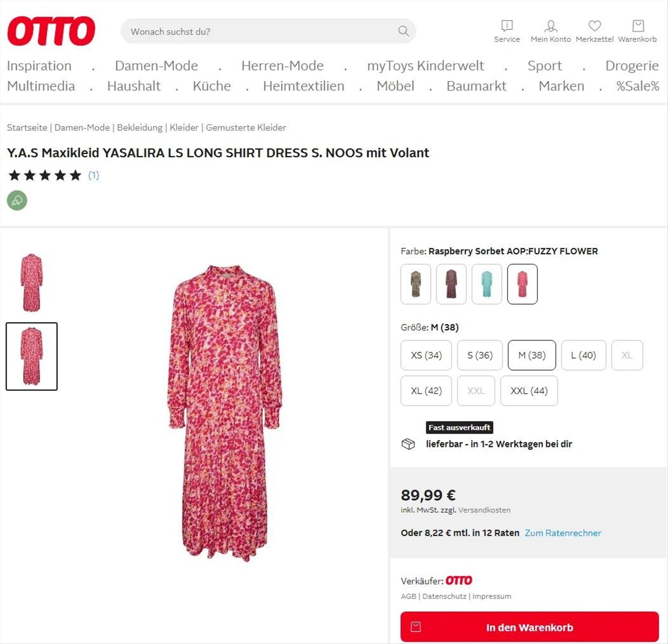Screen dimensions: 668x644
Task: Open the Warenkorb cart icon
Action: click(638, 26)
